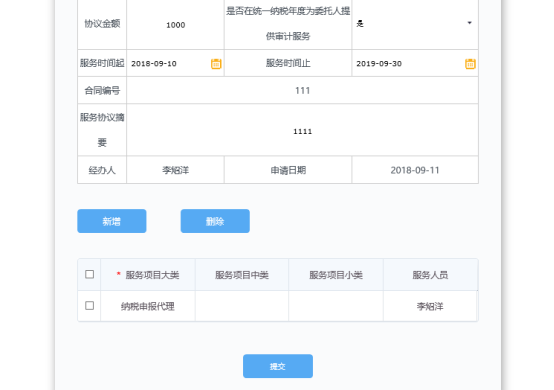
Task: Select the 服务项目大类 column header
Action: [x=148, y=275]
